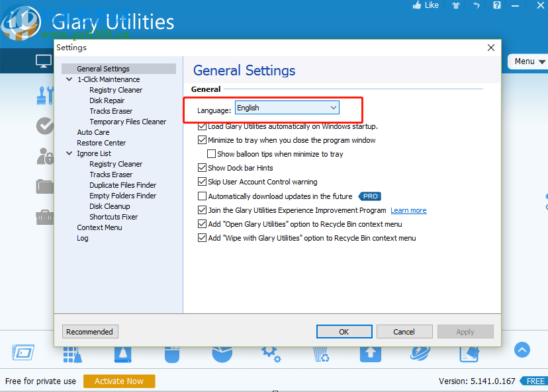The width and height of the screenshot is (548, 392).
Task: Select Tracks Eraser under Ignore List
Action: pyautogui.click(x=111, y=175)
